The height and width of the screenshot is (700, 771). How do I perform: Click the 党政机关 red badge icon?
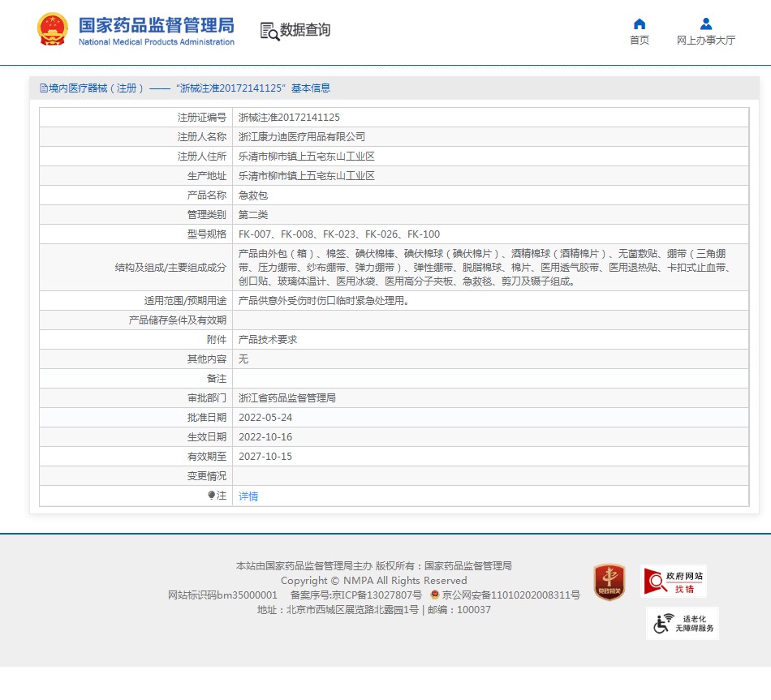pos(609,582)
